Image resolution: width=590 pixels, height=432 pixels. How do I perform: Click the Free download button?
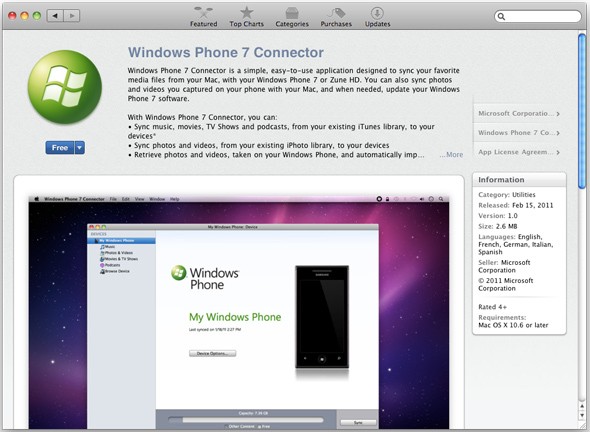[x=60, y=148]
